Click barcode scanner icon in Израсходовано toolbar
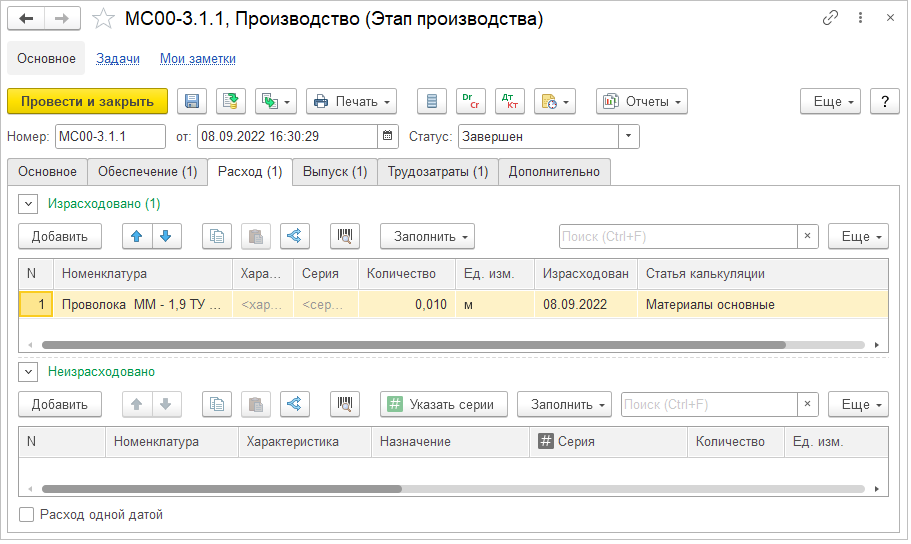This screenshot has width=911, height=544. [x=344, y=236]
